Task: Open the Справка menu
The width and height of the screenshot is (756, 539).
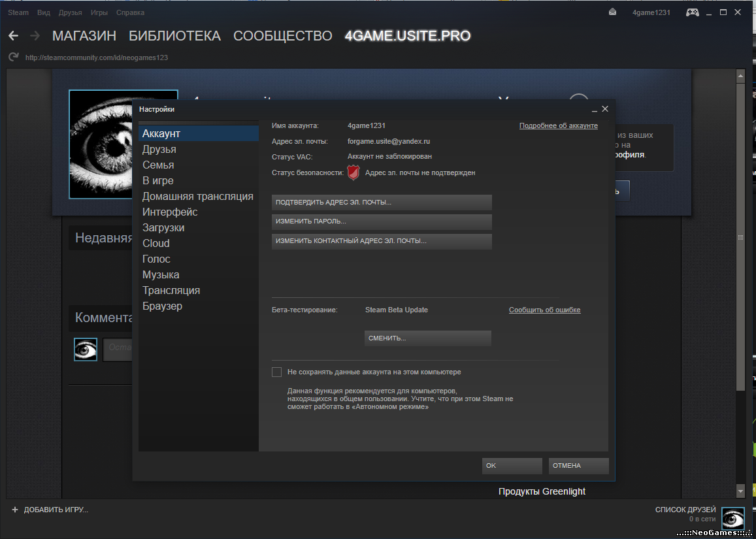Action: coord(130,12)
